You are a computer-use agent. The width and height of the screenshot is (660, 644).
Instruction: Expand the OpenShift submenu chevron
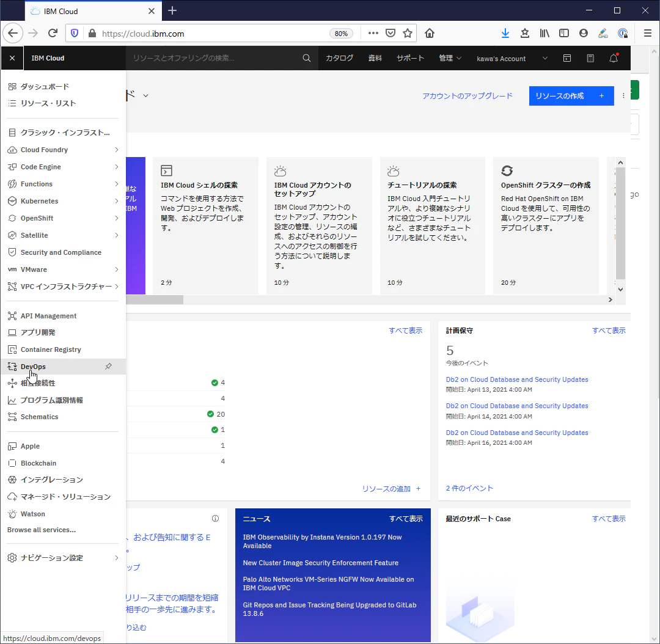click(x=117, y=218)
